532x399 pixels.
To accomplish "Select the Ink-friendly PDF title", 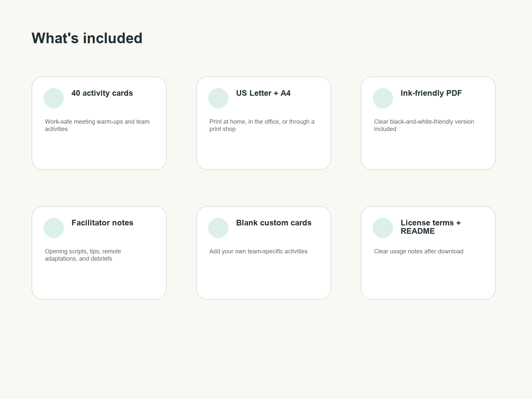I will click(x=431, y=93).
